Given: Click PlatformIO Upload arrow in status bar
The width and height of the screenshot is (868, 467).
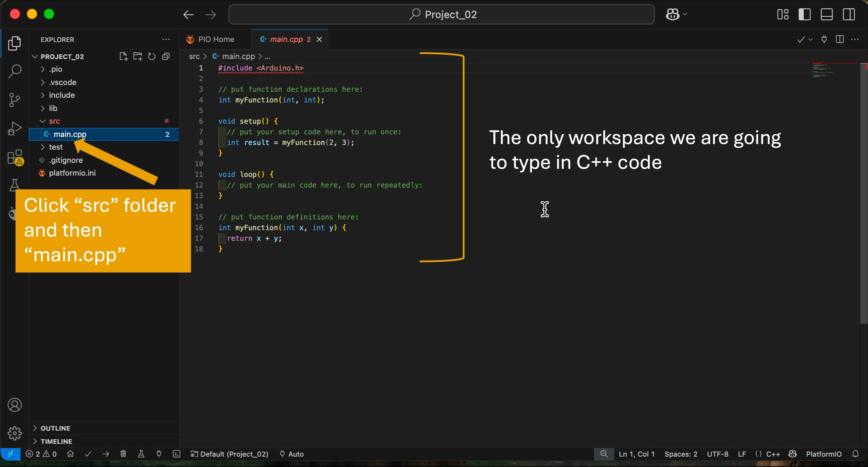Looking at the screenshot, I should (106, 454).
